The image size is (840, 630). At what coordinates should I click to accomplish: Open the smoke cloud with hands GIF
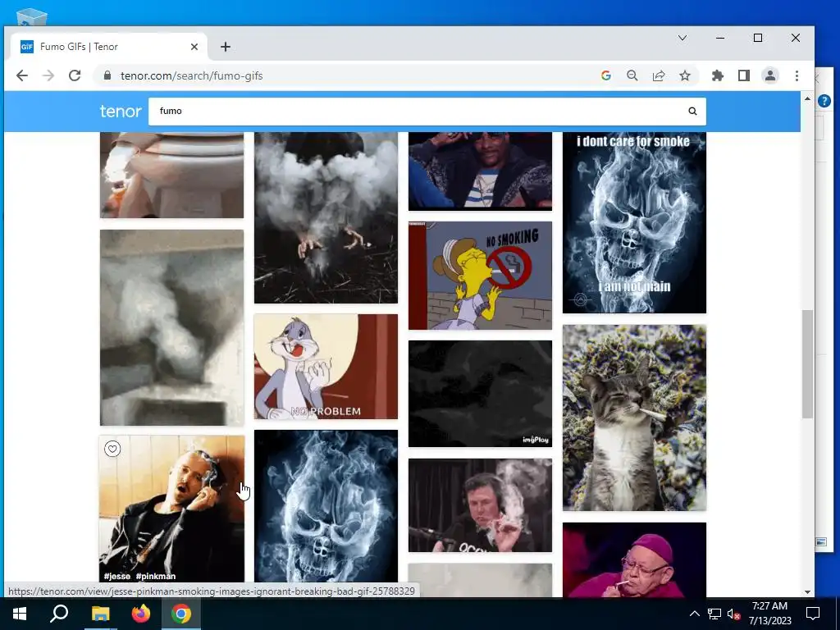click(326, 217)
